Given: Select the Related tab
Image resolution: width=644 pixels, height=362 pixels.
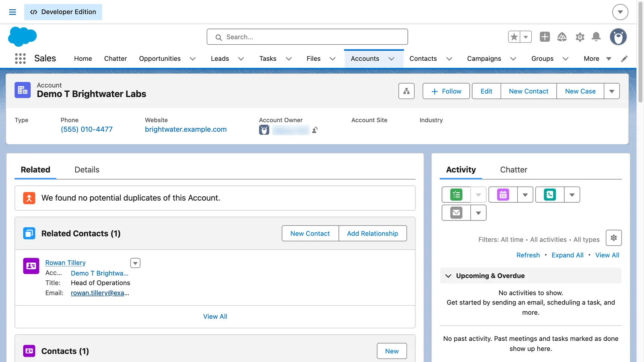Looking at the screenshot, I should coord(35,170).
